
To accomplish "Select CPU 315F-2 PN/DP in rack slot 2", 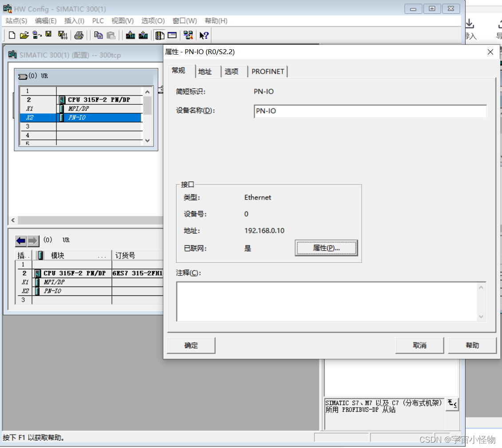I will pyautogui.click(x=99, y=100).
